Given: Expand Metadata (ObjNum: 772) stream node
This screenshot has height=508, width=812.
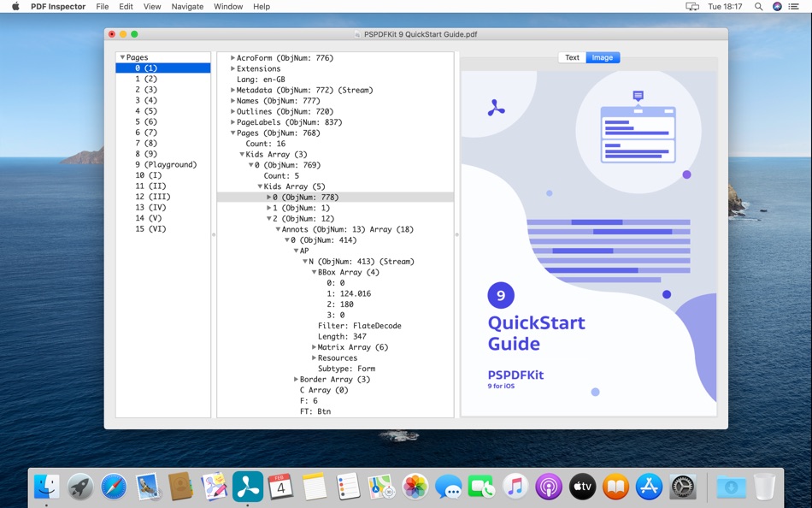Looking at the screenshot, I should (233, 90).
